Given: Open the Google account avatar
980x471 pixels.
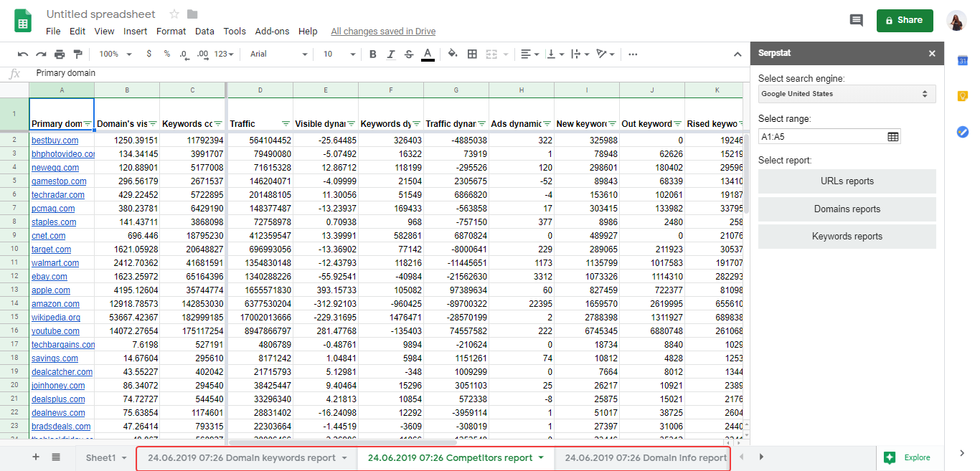Looking at the screenshot, I should click(956, 21).
